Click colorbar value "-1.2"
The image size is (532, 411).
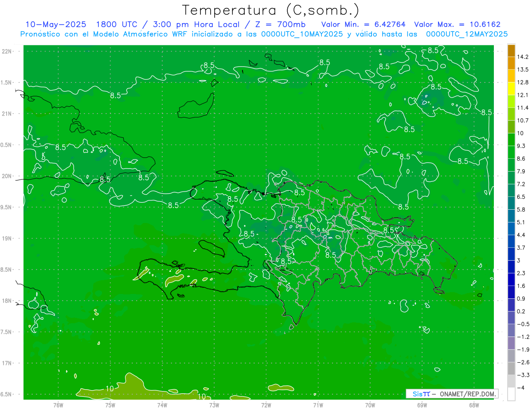click(x=523, y=337)
